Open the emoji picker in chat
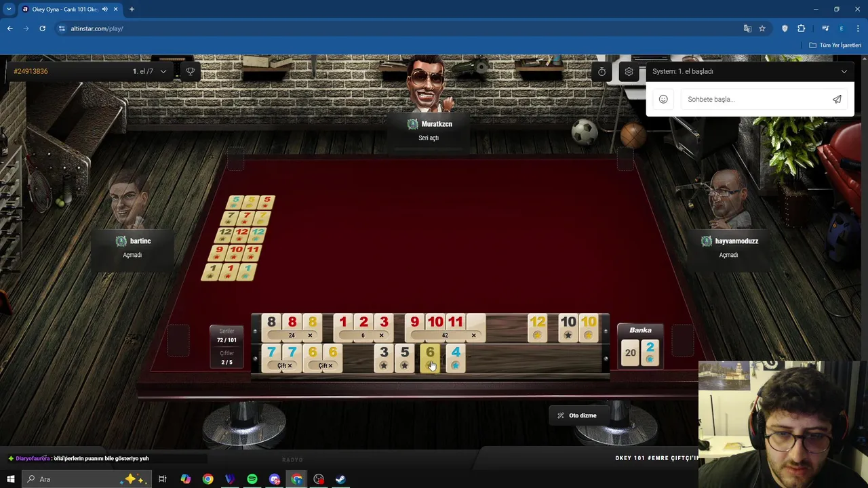Screen dimensions: 868x488 tap(663, 99)
